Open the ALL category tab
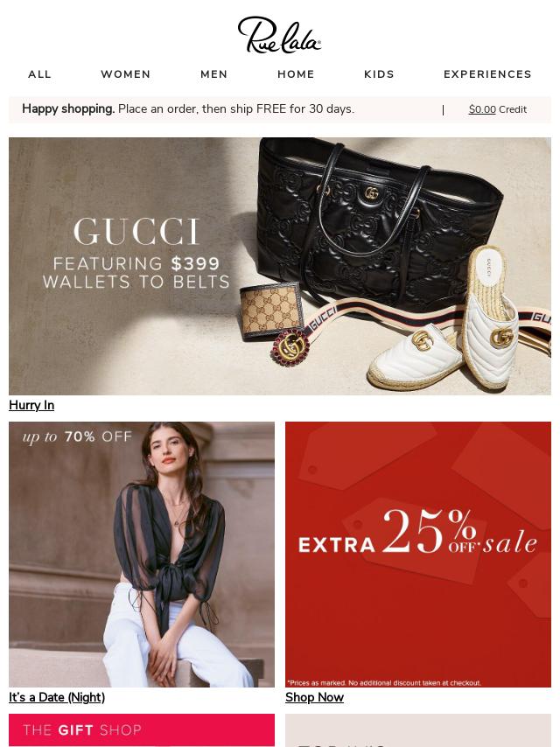 (x=39, y=74)
